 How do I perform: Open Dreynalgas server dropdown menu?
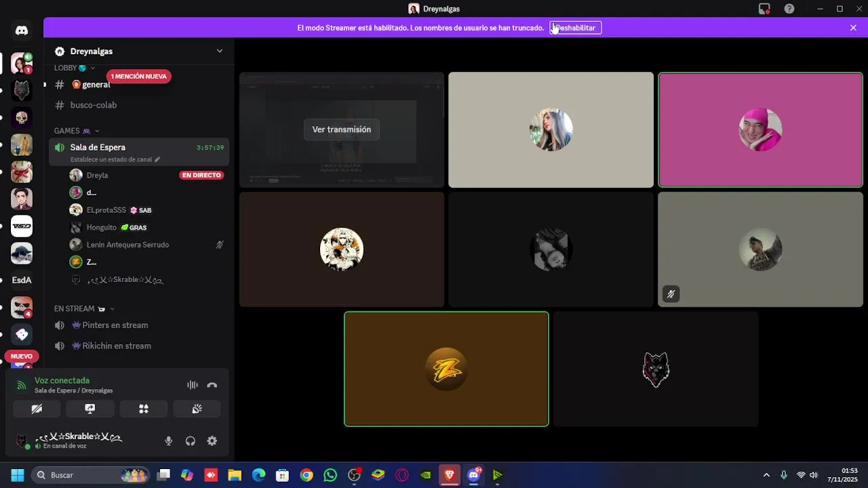pos(219,51)
